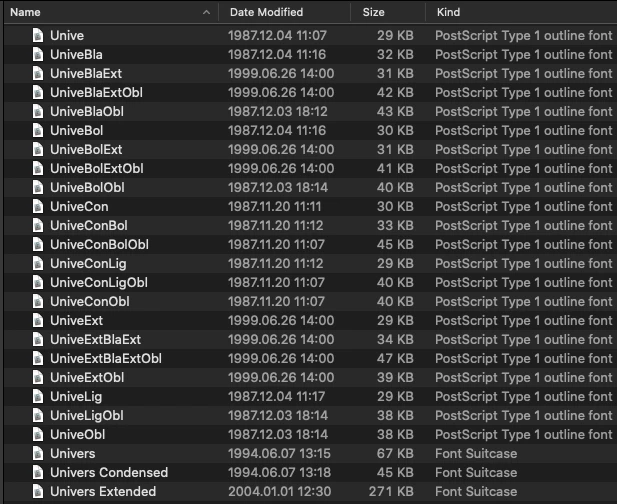This screenshot has height=504, width=617.
Task: Select the file name UniveBla
Action: coord(76,54)
